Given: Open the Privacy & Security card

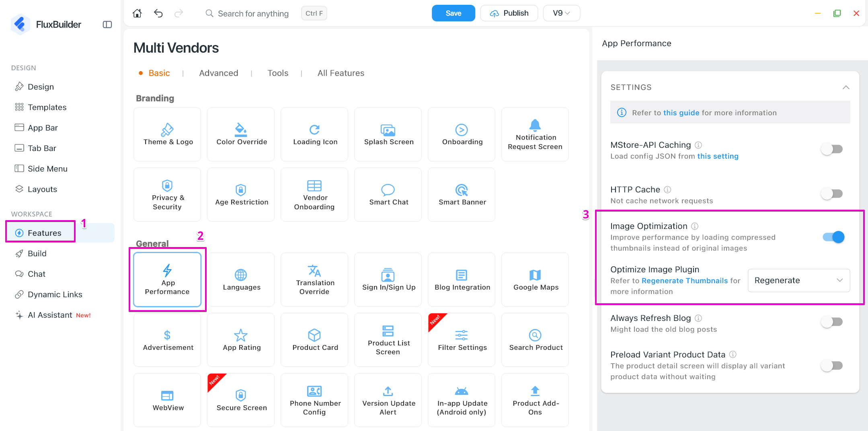Looking at the screenshot, I should pos(167,194).
